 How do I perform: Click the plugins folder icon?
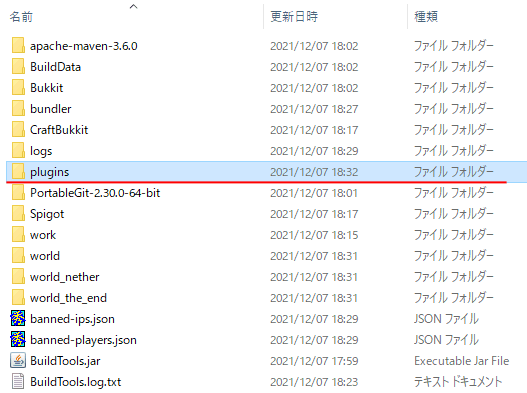pyautogui.click(x=18, y=171)
